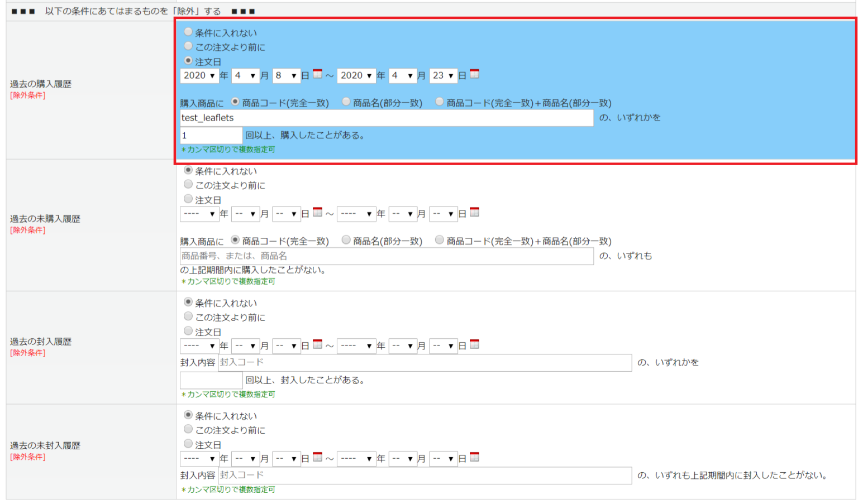Open the end date calendar in 過去の封入履歴
Image resolution: width=858 pixels, height=504 pixels.
(474, 345)
